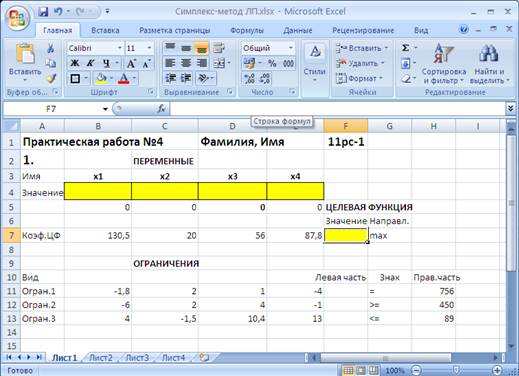Apply red font color button
This screenshot has width=519, height=376.
124,78
